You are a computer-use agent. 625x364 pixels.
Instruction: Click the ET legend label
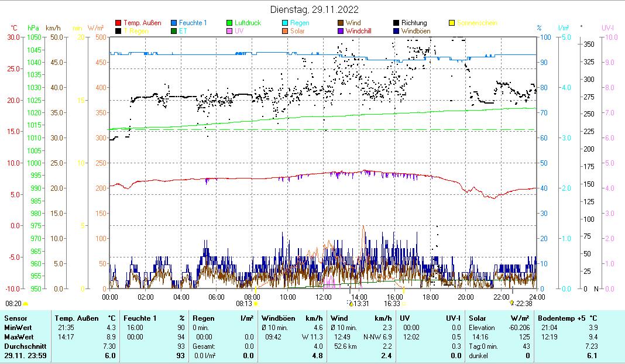point(183,31)
